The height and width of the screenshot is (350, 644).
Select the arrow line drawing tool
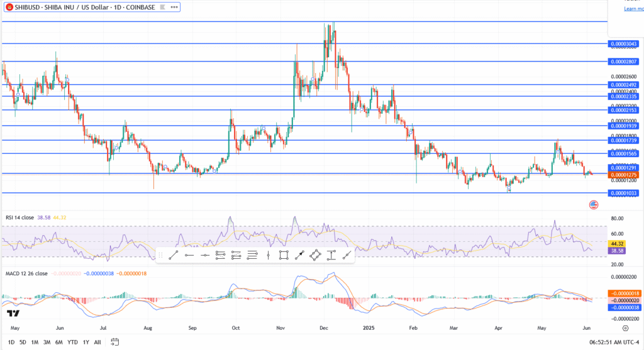pyautogui.click(x=299, y=254)
